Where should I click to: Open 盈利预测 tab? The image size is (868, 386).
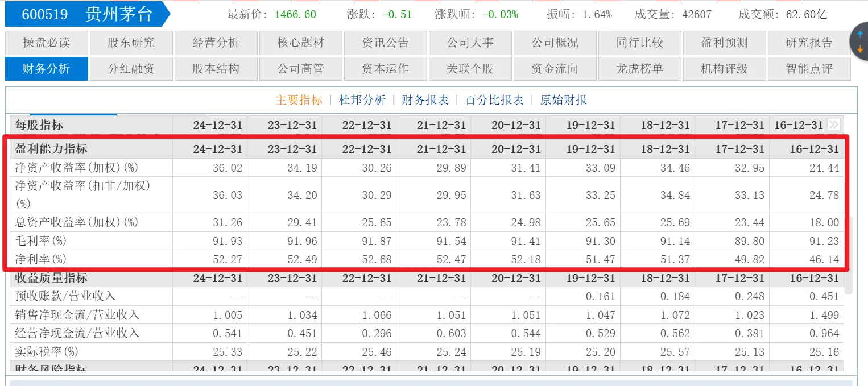pos(724,43)
